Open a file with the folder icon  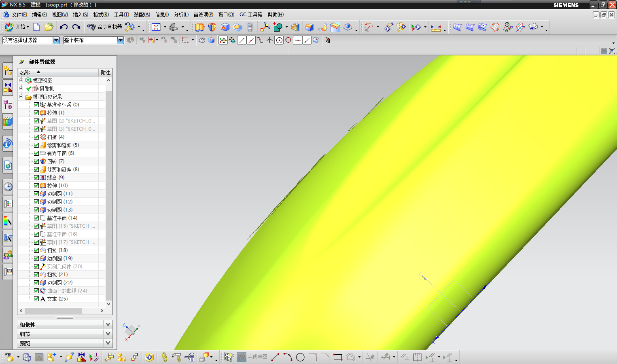(x=49, y=27)
